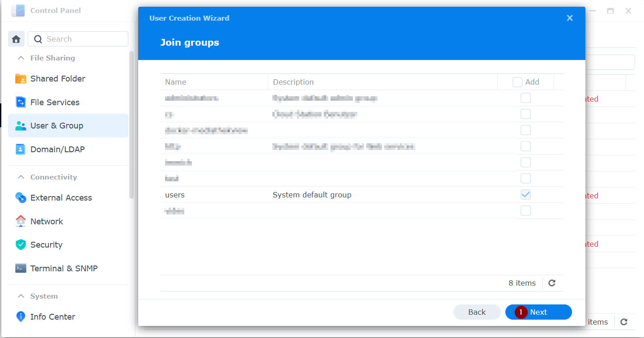Open Security menu item text
644x338 pixels.
(47, 244)
